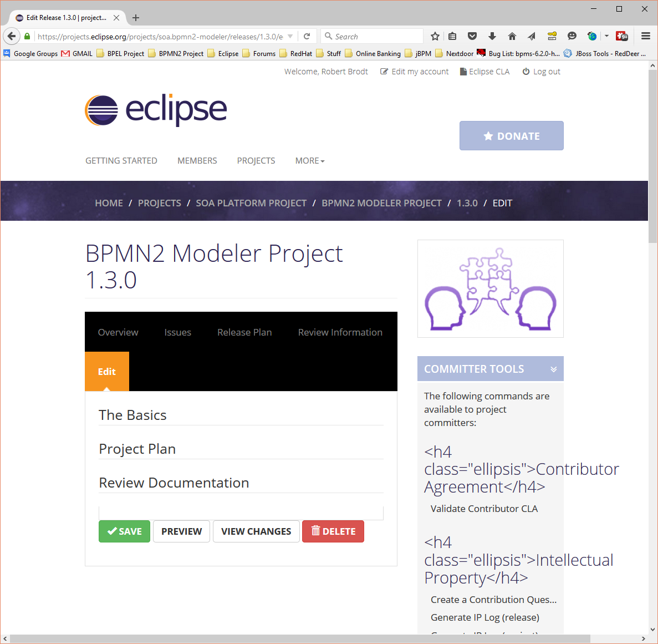
Task: Open the downloads arrow icon
Action: pos(492,37)
